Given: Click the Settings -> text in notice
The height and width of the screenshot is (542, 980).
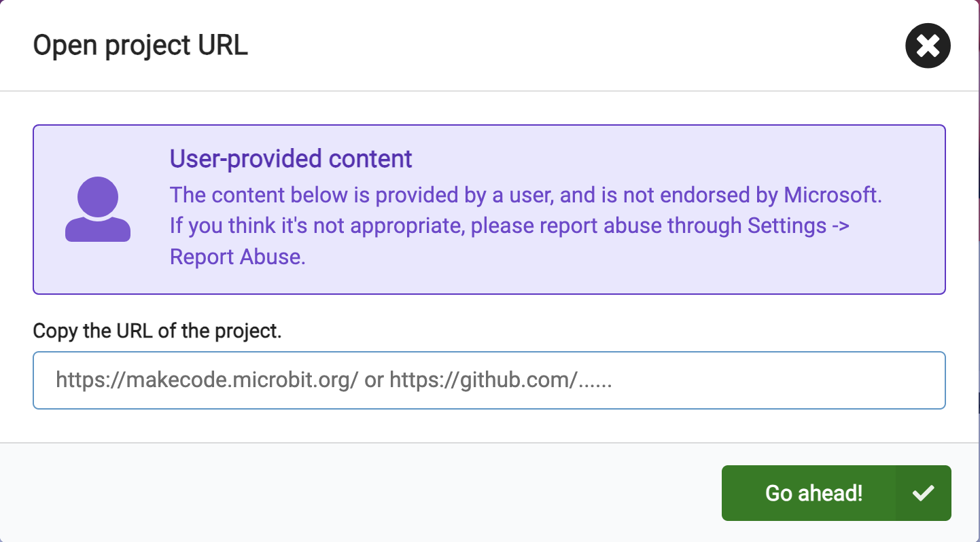Looking at the screenshot, I should 799,226.
